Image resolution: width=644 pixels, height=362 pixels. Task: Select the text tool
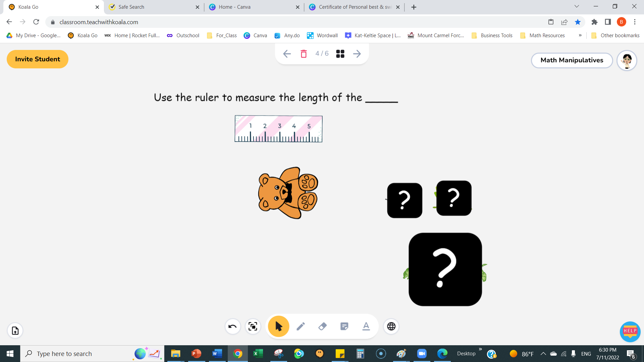[366, 326]
